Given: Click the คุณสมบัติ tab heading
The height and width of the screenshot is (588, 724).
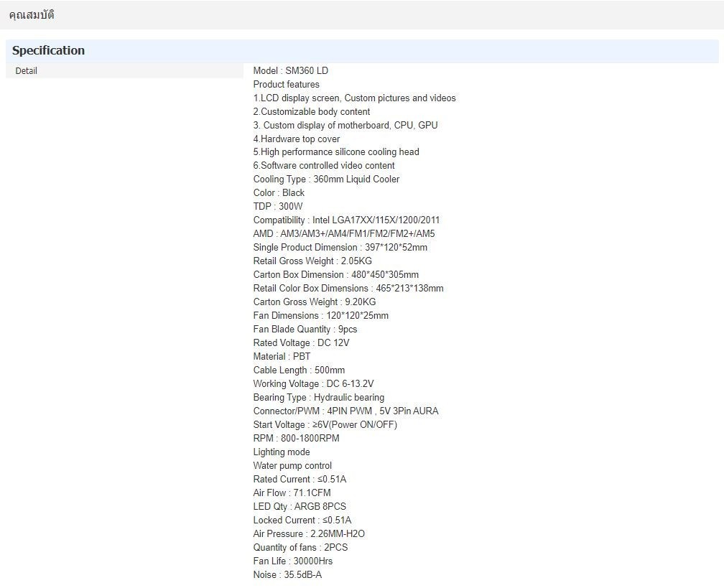Looking at the screenshot, I should 32,15.
